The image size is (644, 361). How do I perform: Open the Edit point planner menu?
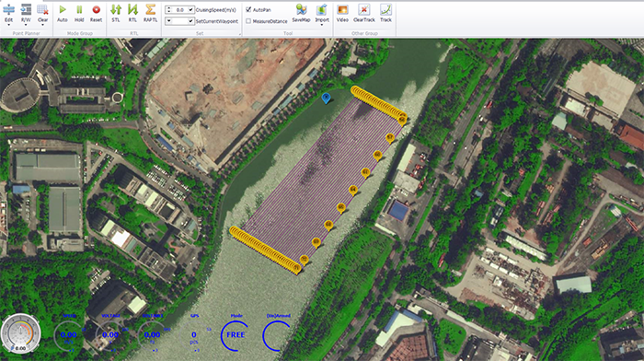(8, 14)
